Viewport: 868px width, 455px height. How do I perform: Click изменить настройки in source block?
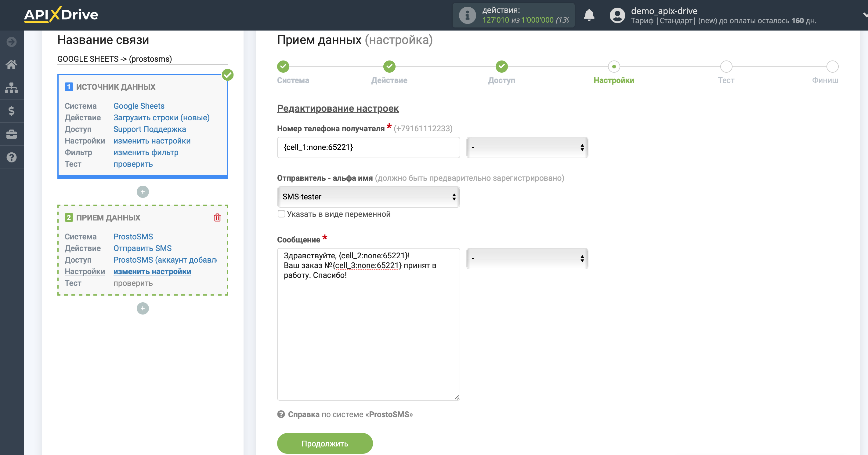point(152,141)
